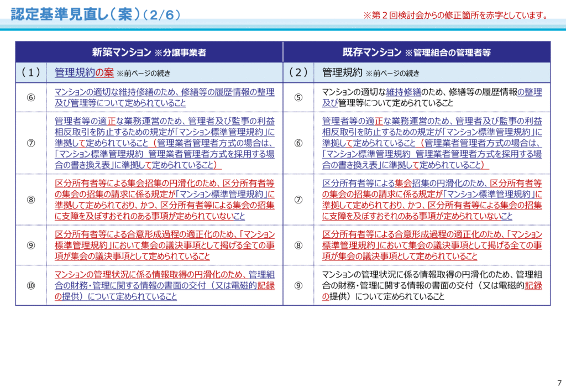Click item ⑥ text in 新築マンション column
Image resolution: width=566 pixels, height=392 pixels.
click(164, 97)
